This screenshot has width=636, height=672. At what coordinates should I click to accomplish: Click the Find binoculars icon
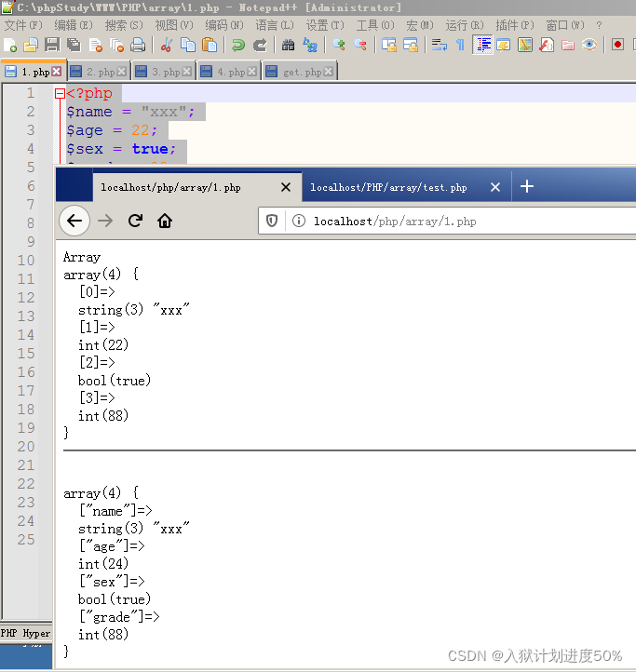click(288, 45)
